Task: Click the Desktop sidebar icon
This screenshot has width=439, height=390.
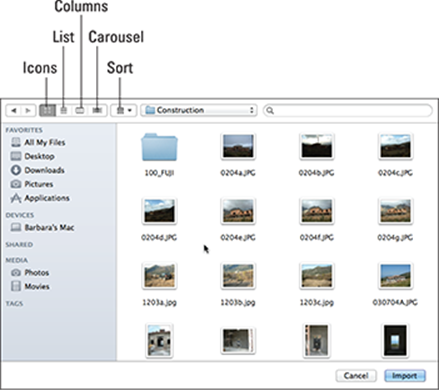Action: 16,156
